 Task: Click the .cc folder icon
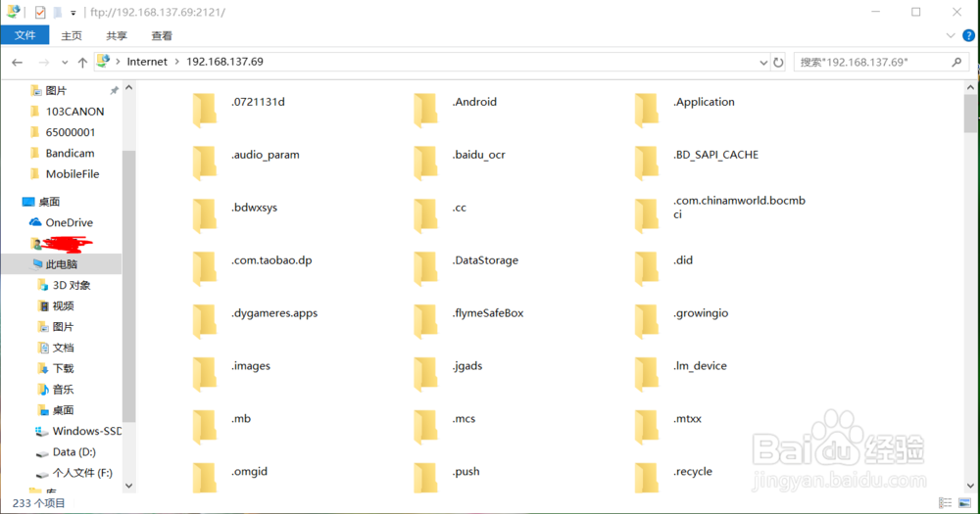[425, 215]
